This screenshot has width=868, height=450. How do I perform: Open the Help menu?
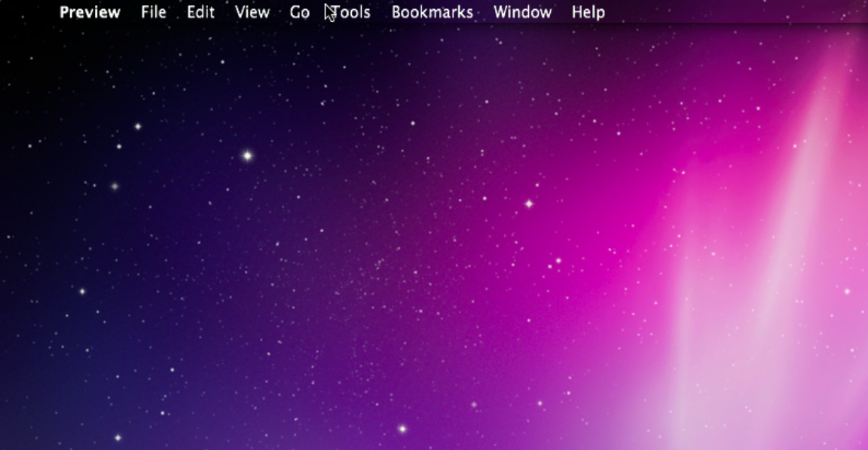point(588,12)
